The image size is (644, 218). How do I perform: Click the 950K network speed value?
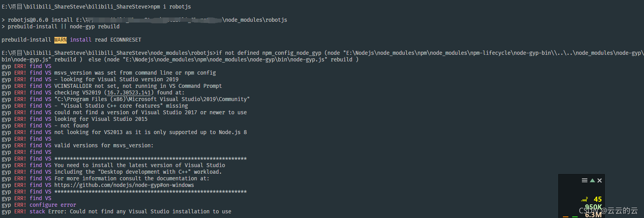594,207
